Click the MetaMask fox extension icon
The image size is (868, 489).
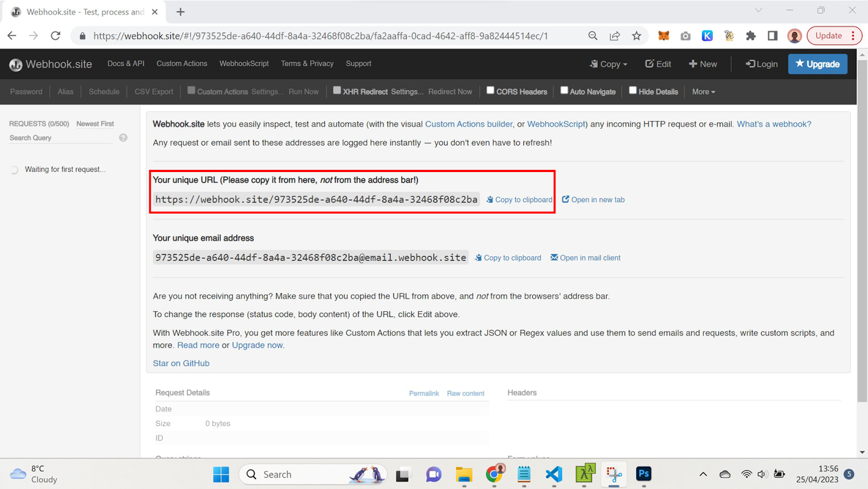pyautogui.click(x=663, y=36)
